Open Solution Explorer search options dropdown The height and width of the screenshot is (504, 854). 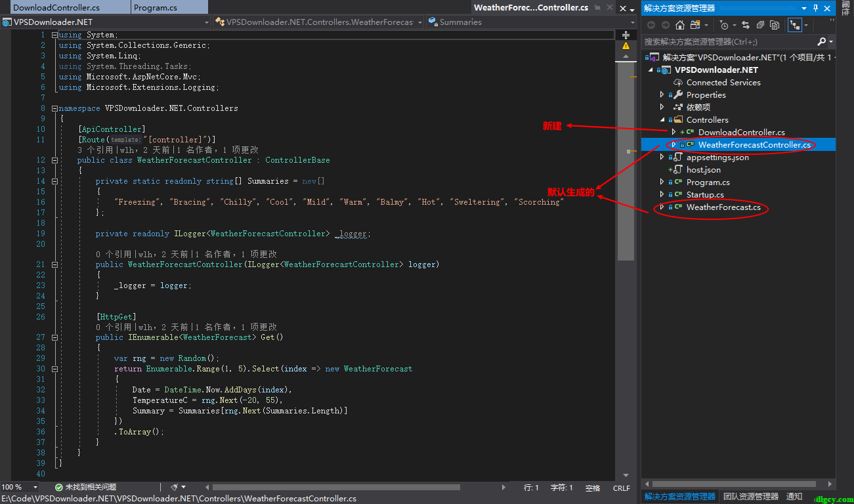(830, 41)
